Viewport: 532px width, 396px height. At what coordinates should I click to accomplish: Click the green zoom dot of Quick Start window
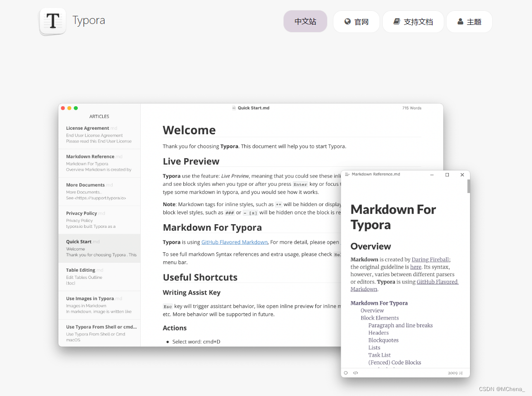[76, 108]
